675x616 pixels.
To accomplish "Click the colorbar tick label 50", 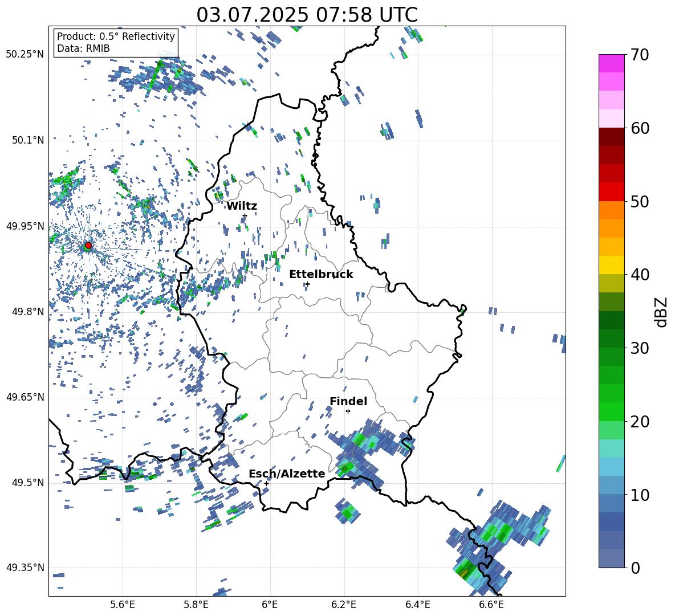I will coord(640,202).
